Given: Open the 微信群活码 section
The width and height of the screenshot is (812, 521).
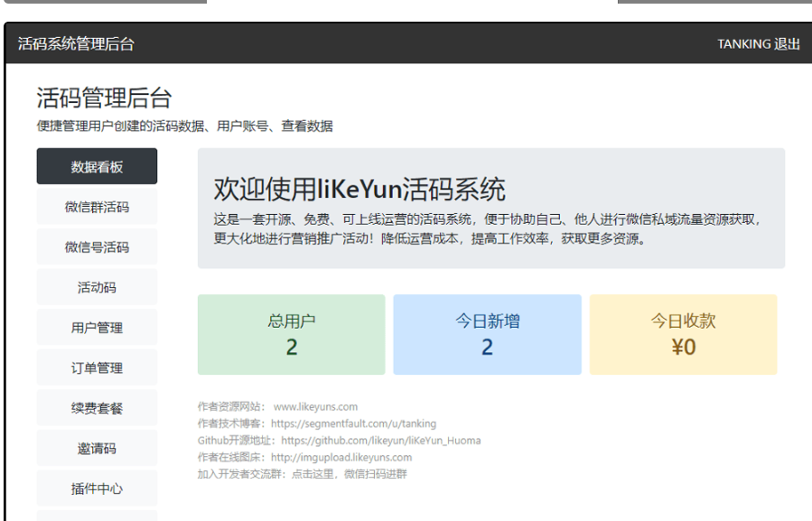Looking at the screenshot, I should [96, 206].
